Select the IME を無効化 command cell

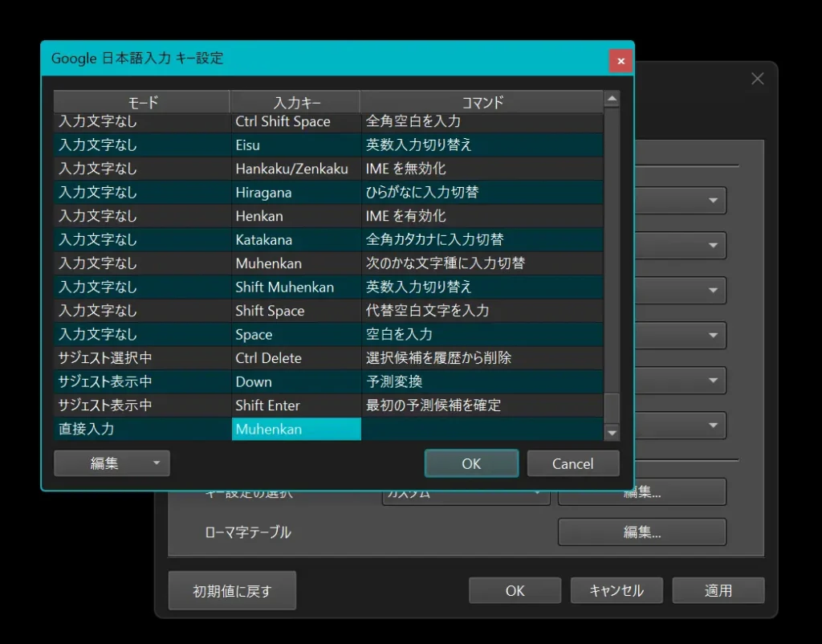pos(482,169)
